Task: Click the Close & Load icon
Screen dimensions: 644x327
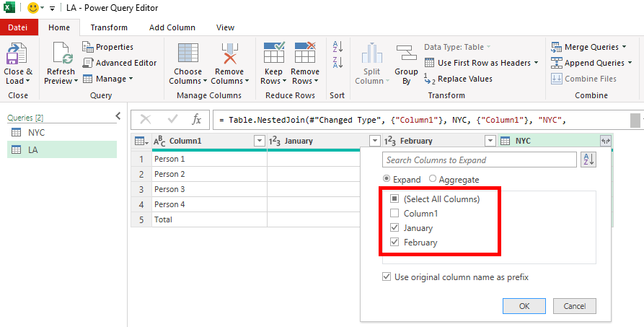Action: click(x=18, y=55)
